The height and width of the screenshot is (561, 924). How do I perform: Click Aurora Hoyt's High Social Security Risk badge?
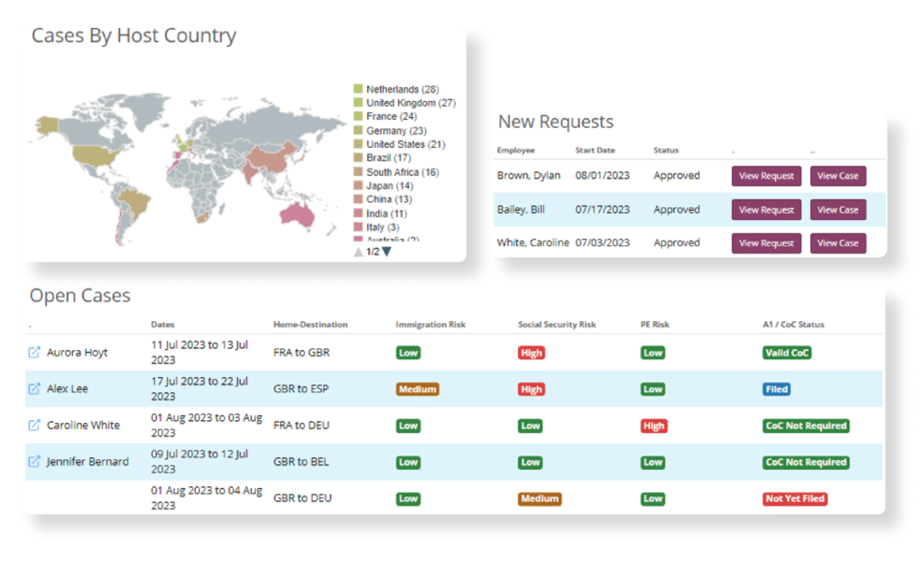(531, 353)
